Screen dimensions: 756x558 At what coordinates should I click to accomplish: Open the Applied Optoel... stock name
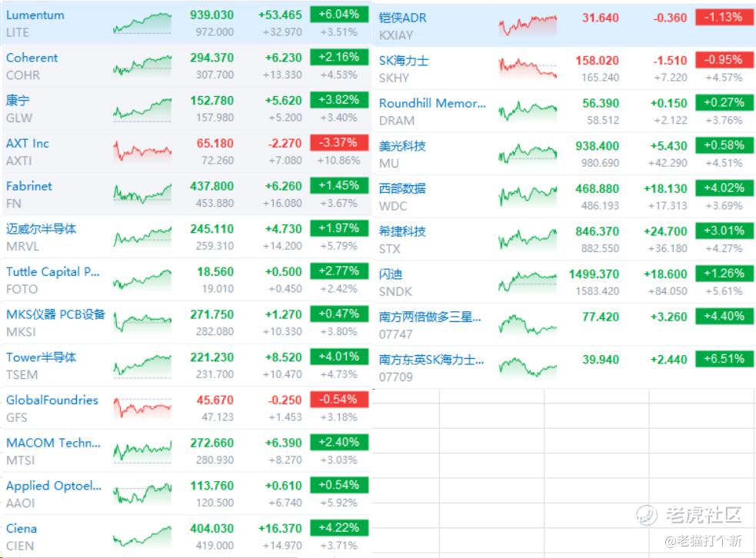[x=54, y=486]
